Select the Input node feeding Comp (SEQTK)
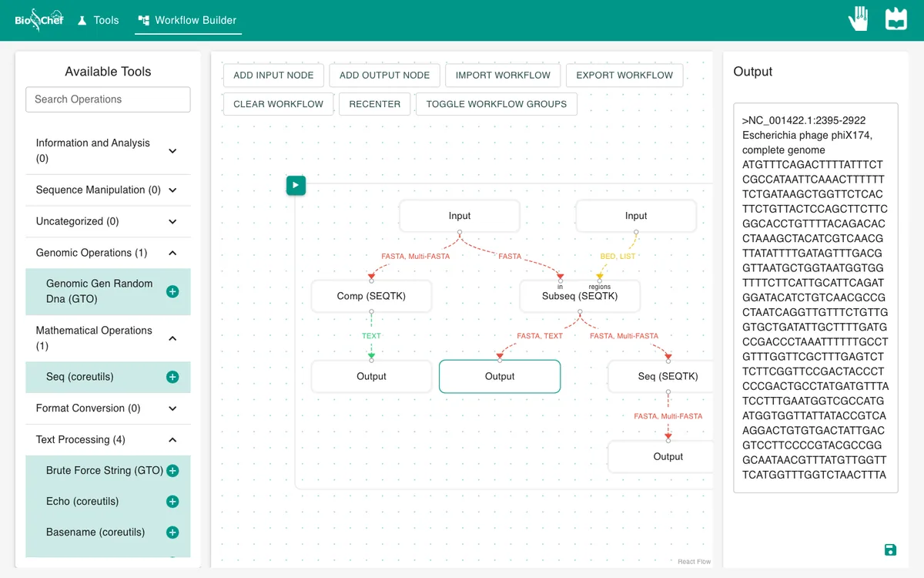Image resolution: width=924 pixels, height=578 pixels. [x=460, y=216]
